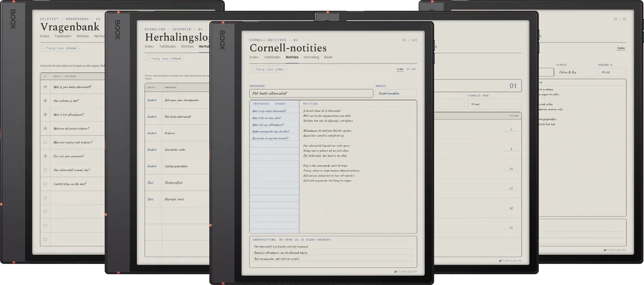Click the Index tab on the Herhalingslog page
Viewport: 644px width, 285px height.
point(149,46)
